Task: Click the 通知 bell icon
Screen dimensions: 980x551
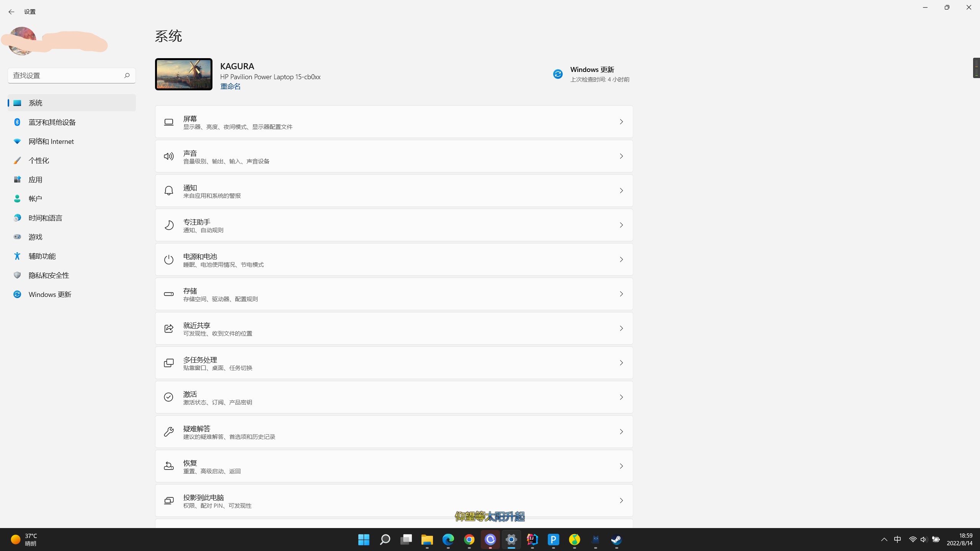Action: click(169, 191)
